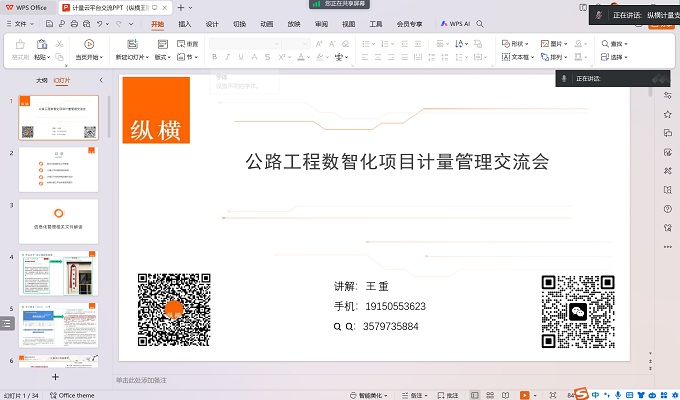Click the bulleted list icon
This screenshot has width=680, height=400.
pyautogui.click(x=366, y=44)
